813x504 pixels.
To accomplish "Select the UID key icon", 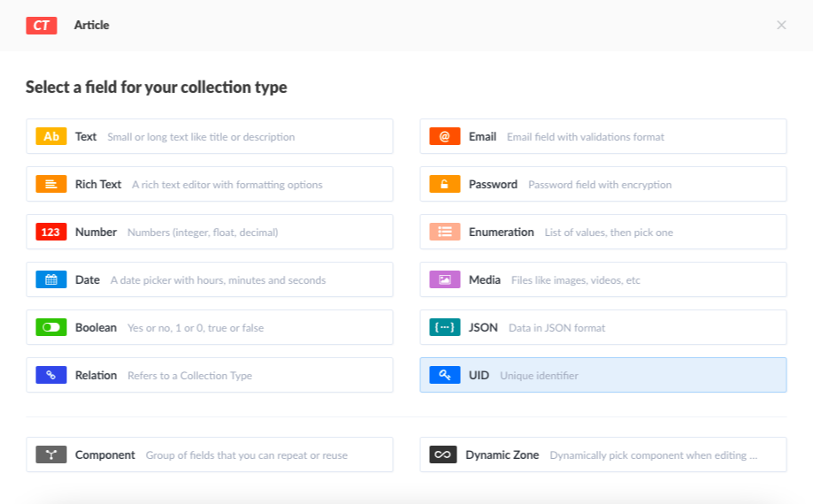I will coord(444,375).
